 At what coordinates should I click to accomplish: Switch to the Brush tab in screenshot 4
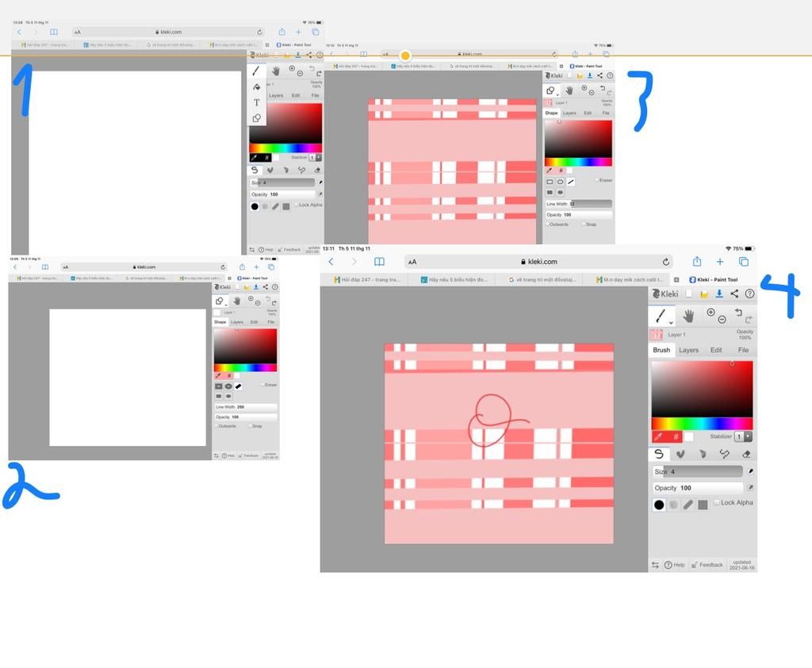[661, 351]
